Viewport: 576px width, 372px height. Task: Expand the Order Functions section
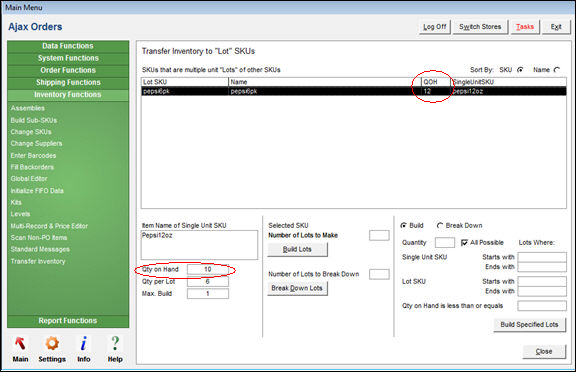pos(68,71)
